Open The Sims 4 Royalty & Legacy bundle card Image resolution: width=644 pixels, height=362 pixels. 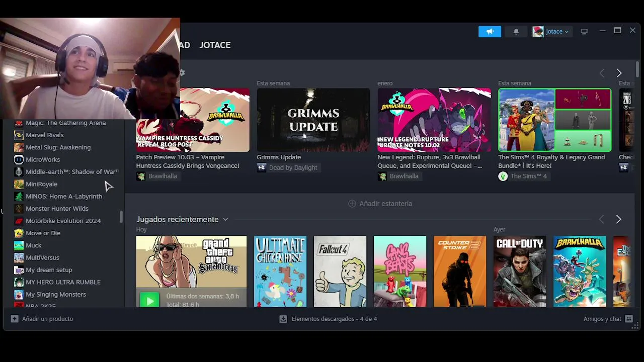tap(554, 120)
